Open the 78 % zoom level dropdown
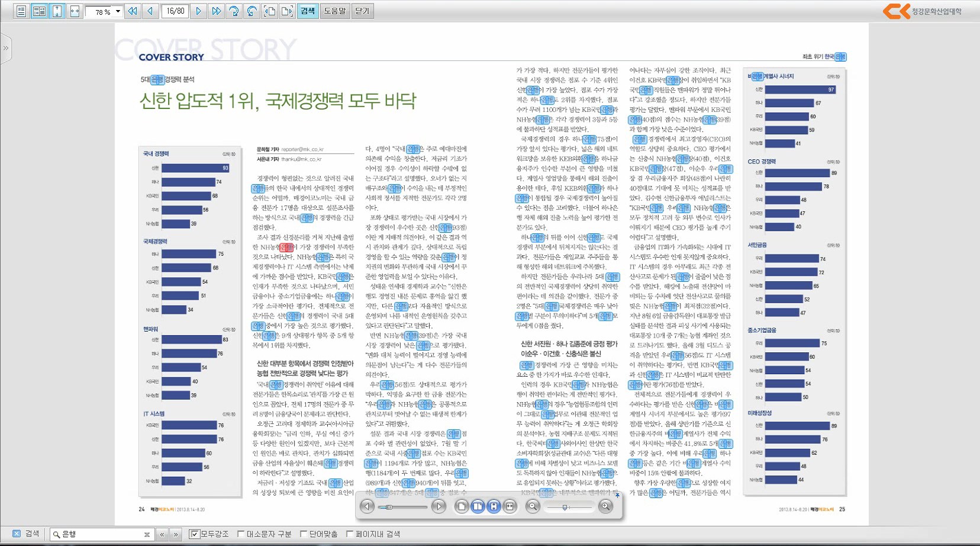980x546 pixels. click(x=118, y=11)
